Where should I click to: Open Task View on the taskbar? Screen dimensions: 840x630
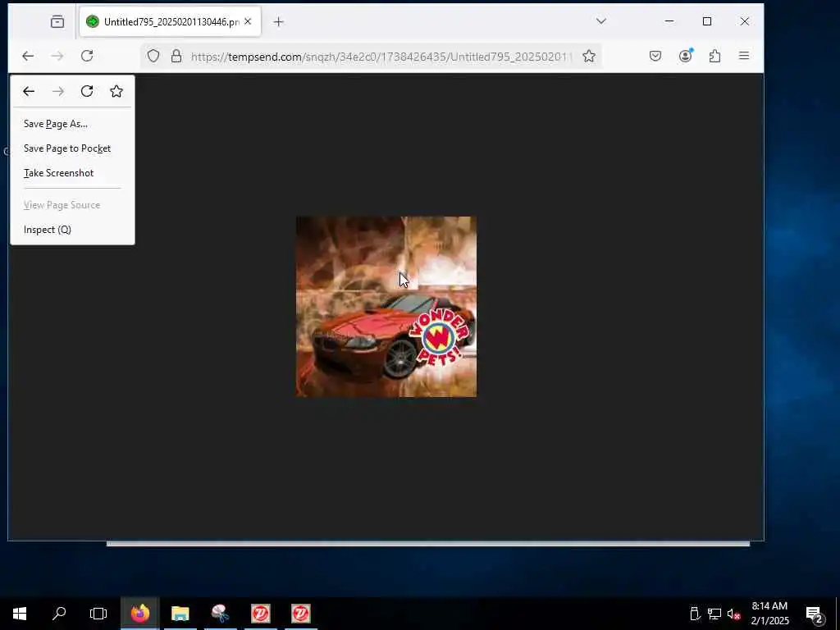coord(98,614)
